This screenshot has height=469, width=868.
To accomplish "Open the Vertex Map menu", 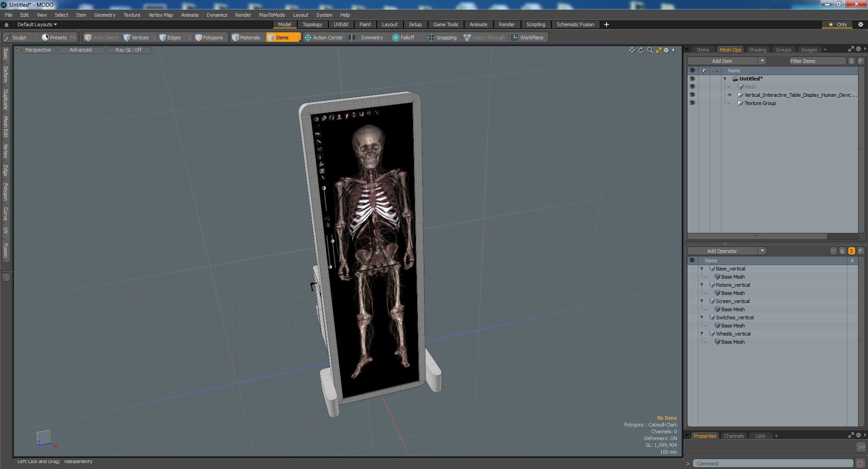I will [x=161, y=15].
